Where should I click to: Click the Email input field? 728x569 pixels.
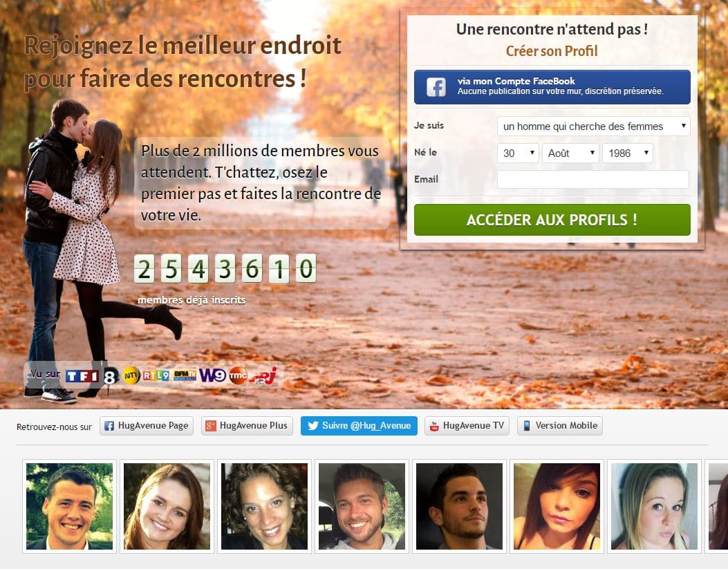pos(593,179)
